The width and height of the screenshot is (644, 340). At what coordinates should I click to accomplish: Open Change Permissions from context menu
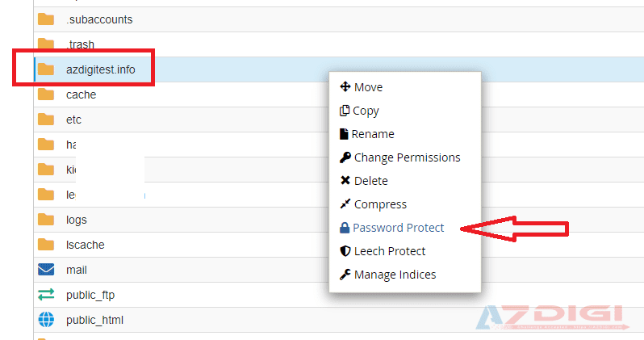407,157
